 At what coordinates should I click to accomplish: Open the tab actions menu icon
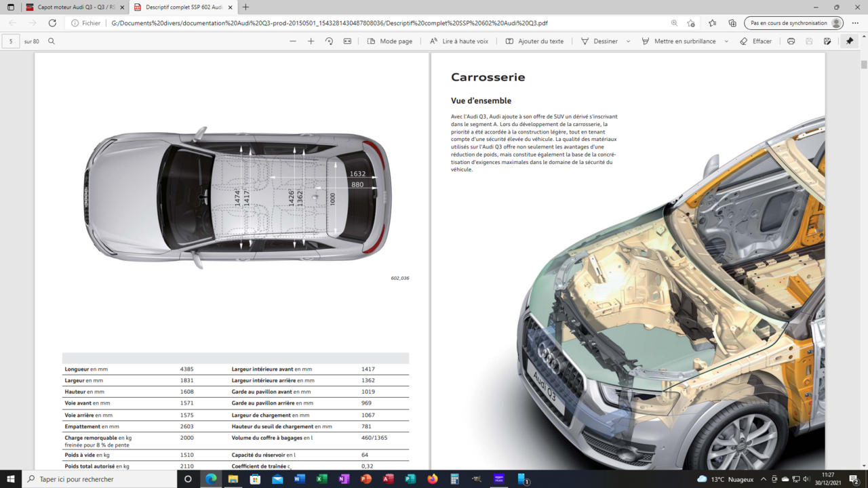[11, 7]
